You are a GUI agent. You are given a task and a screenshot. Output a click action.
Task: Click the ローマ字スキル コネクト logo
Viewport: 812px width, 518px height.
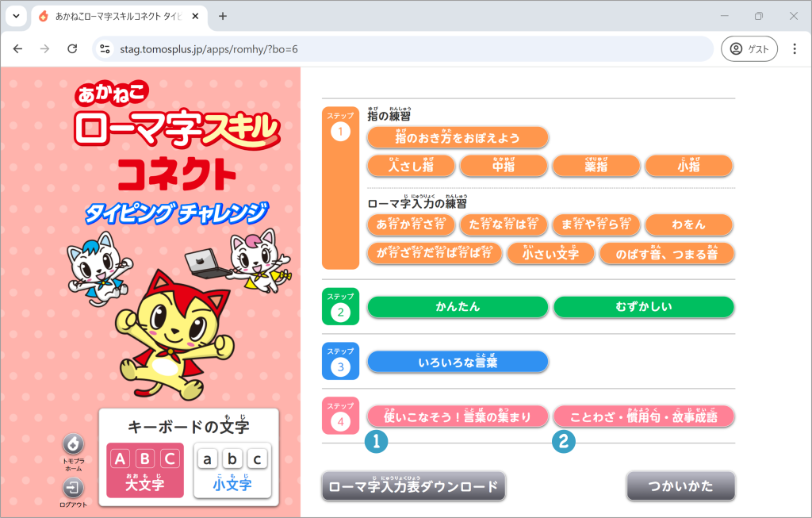pos(177,136)
